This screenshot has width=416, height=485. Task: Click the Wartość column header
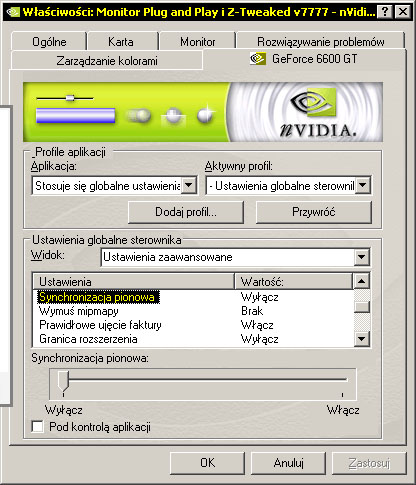pyautogui.click(x=293, y=282)
